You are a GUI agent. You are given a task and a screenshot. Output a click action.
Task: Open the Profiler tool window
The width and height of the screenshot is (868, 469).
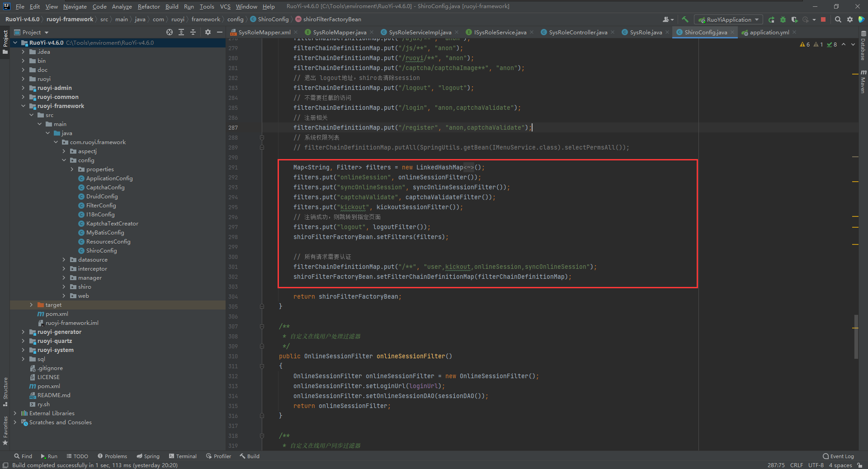218,456
